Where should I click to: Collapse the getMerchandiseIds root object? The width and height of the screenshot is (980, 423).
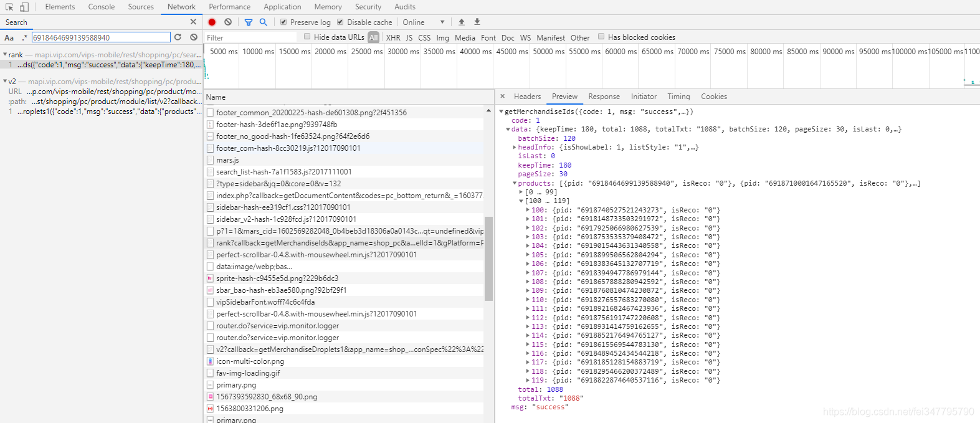coord(502,112)
